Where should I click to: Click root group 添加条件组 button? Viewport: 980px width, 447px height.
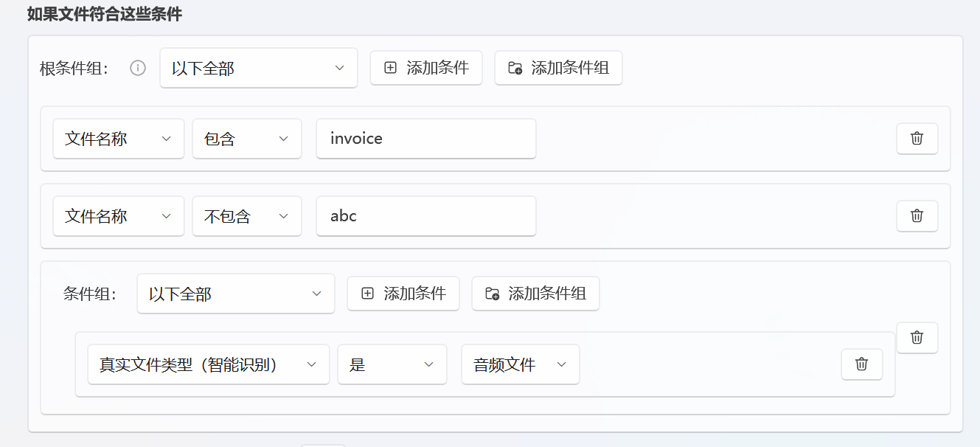(558, 68)
